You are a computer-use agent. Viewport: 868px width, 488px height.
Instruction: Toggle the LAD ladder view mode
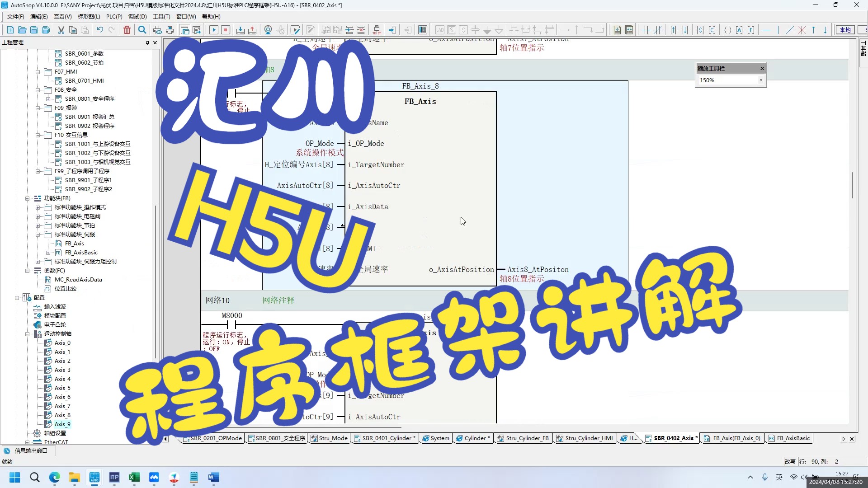pos(439,30)
